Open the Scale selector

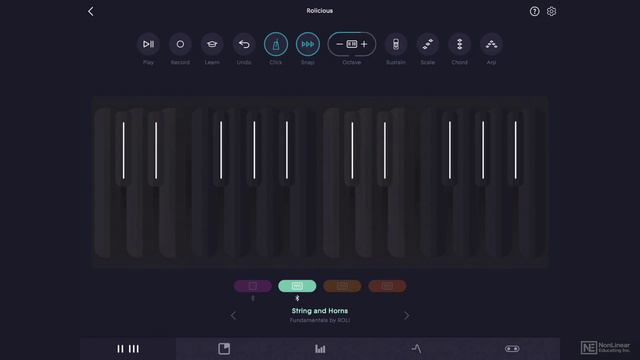[x=428, y=44]
